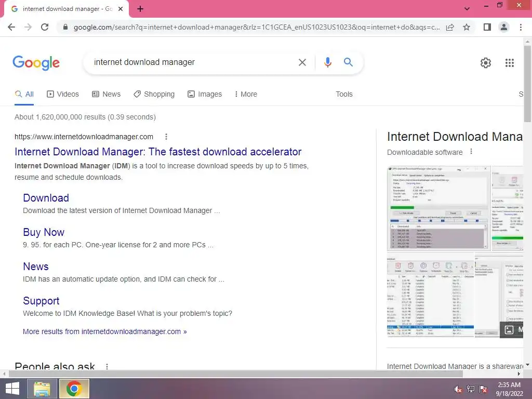Open the Support sitelink
Image resolution: width=532 pixels, height=399 pixels.
[41, 301]
